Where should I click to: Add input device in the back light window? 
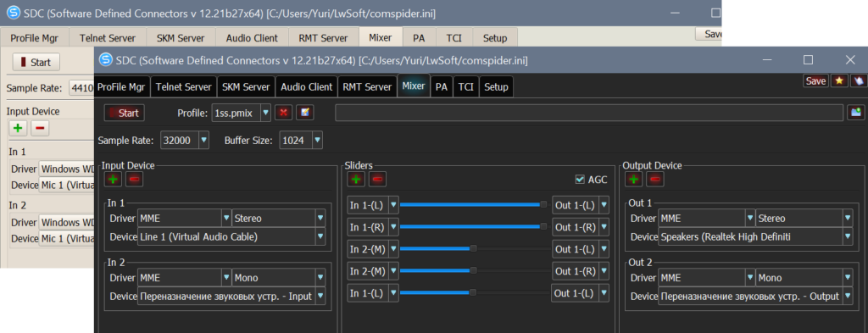tap(18, 128)
